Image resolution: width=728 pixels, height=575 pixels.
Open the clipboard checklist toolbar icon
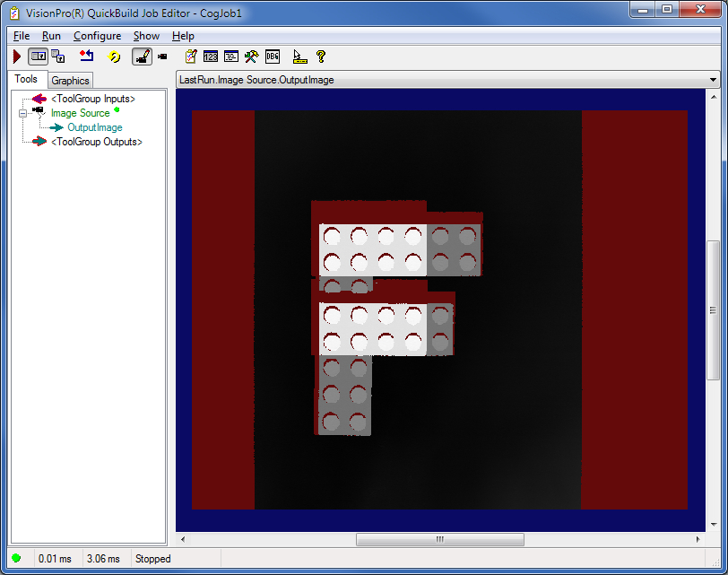point(190,57)
